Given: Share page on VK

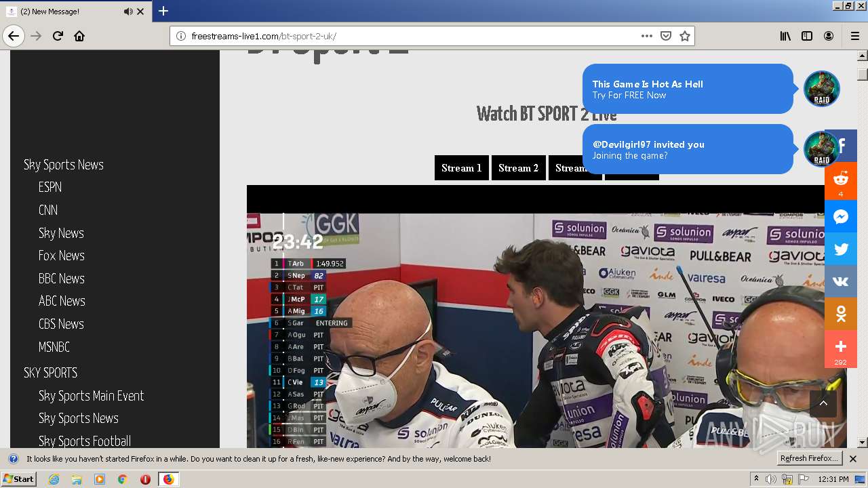Looking at the screenshot, I should pyautogui.click(x=841, y=282).
